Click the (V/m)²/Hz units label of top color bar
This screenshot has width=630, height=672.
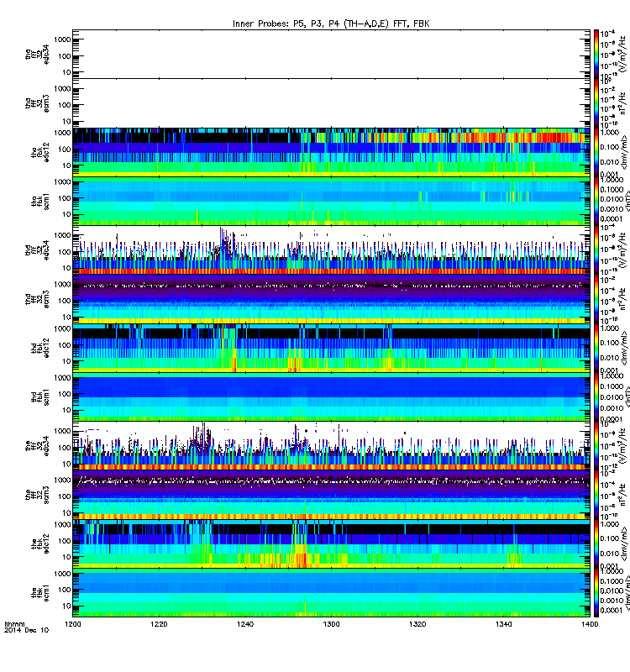click(x=623, y=54)
